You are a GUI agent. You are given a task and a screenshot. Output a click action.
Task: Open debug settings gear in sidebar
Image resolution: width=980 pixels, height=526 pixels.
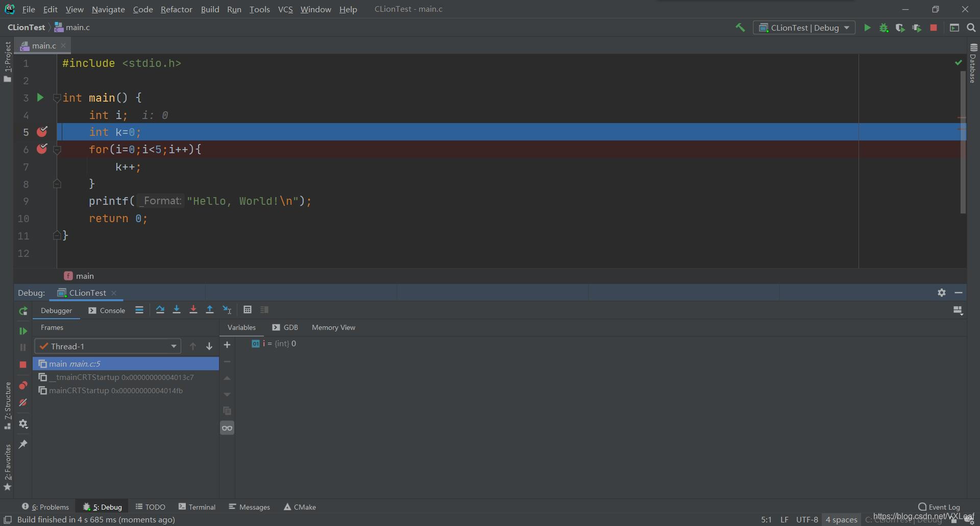point(23,424)
